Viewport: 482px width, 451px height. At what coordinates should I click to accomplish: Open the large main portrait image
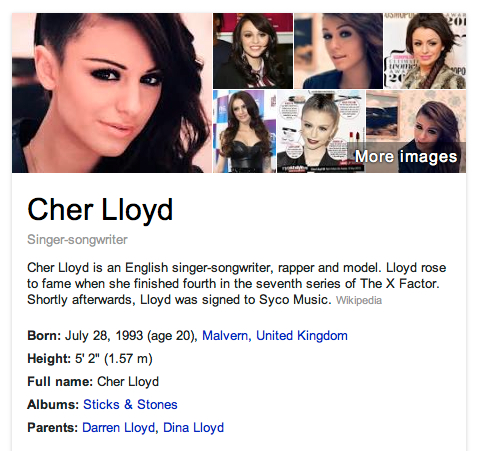coord(112,93)
